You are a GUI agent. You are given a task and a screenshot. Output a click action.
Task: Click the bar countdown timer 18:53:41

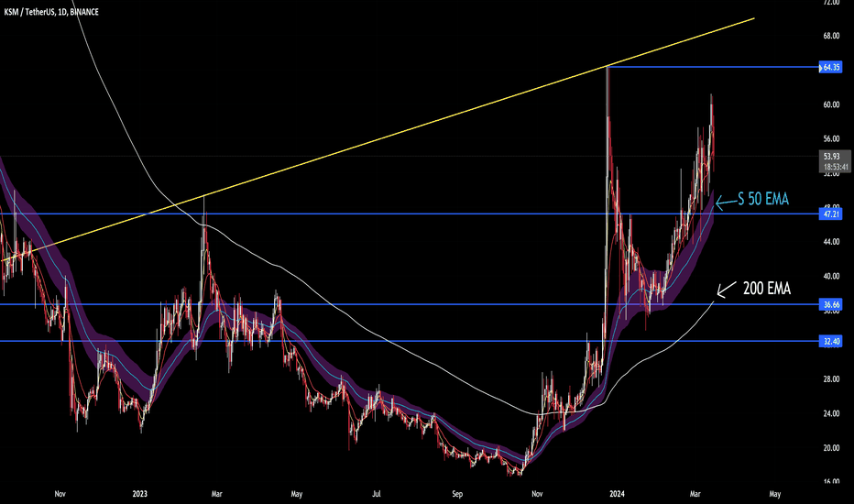[x=836, y=167]
